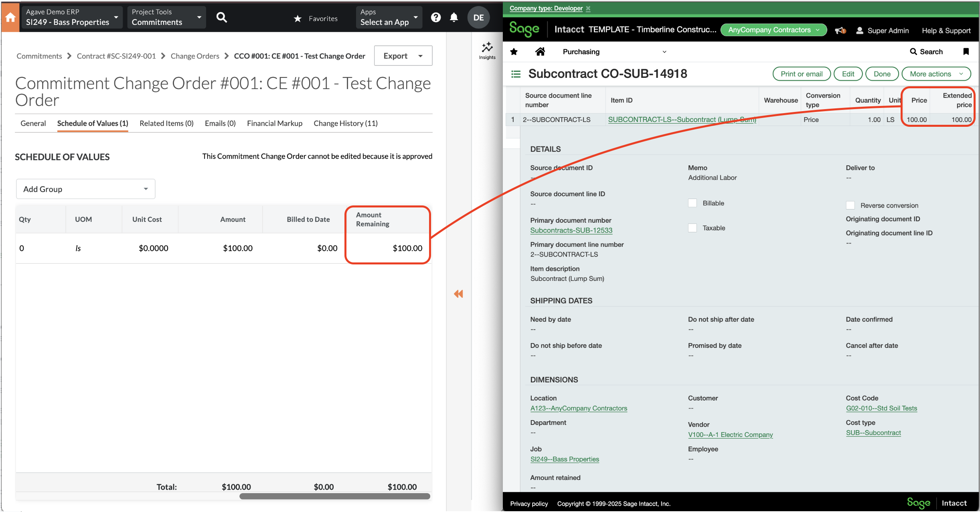
Task: Open the Financial Markup tab
Action: [274, 123]
